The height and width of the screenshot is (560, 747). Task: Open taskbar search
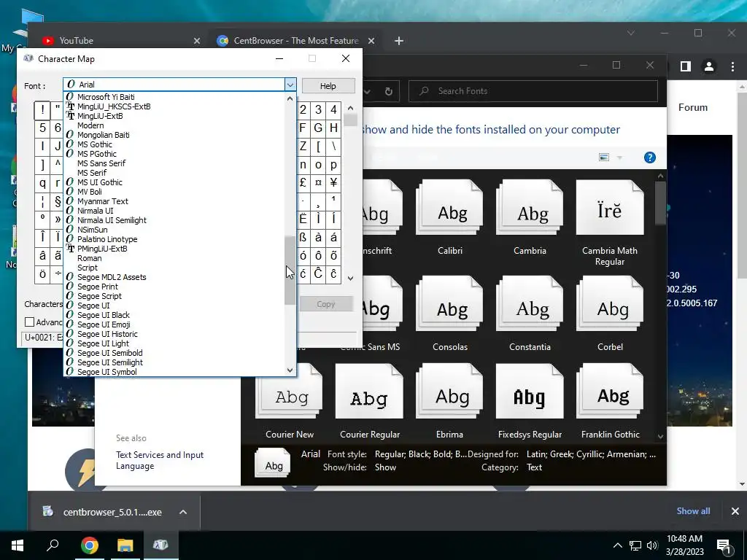click(x=53, y=545)
